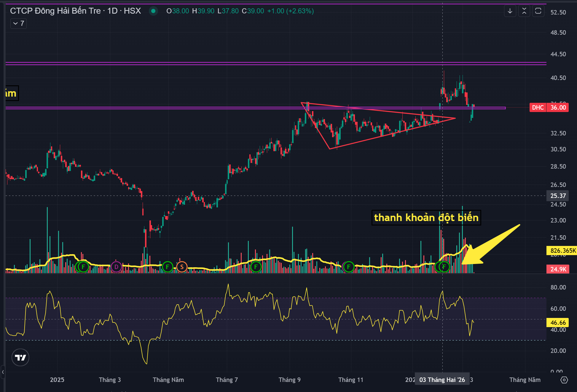Open chart settings hexagon gear icon
This screenshot has height=392, width=577.
pos(564,380)
